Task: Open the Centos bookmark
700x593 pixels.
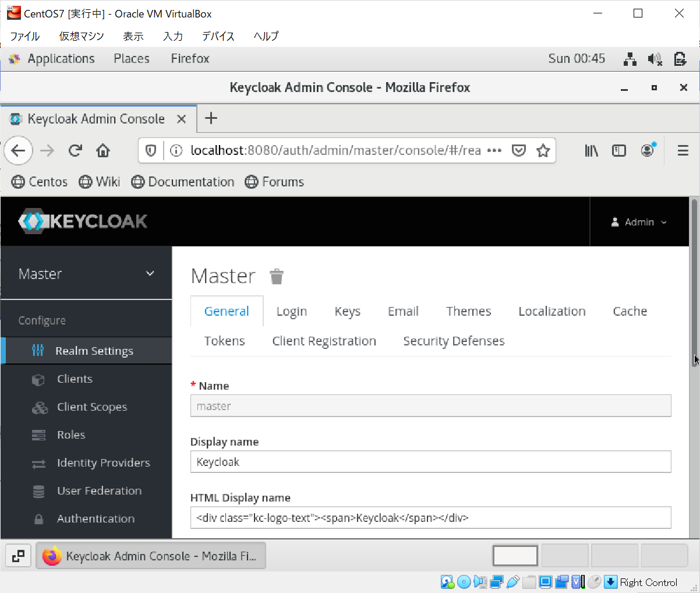Action: (x=40, y=182)
